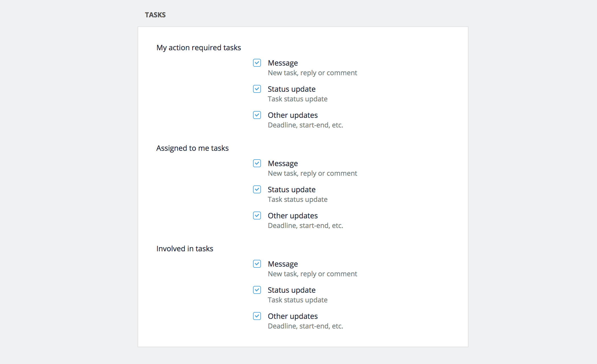Disable Other updates checkbox under My action required tasks

click(x=257, y=115)
